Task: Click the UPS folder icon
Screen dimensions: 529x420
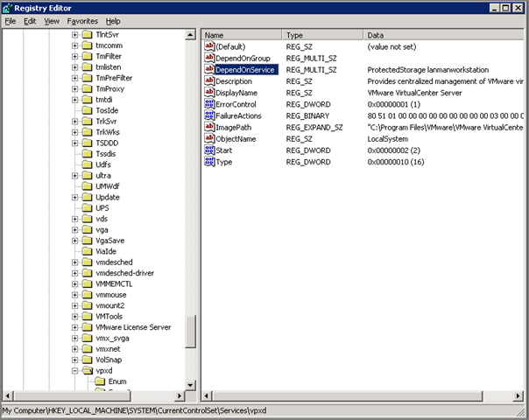Action: (x=87, y=207)
